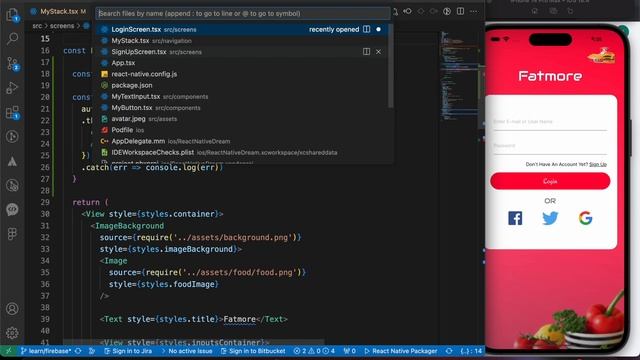This screenshot has width=640, height=360.
Task: Click the packager refresh icon in status bar
Action: pos(449,351)
